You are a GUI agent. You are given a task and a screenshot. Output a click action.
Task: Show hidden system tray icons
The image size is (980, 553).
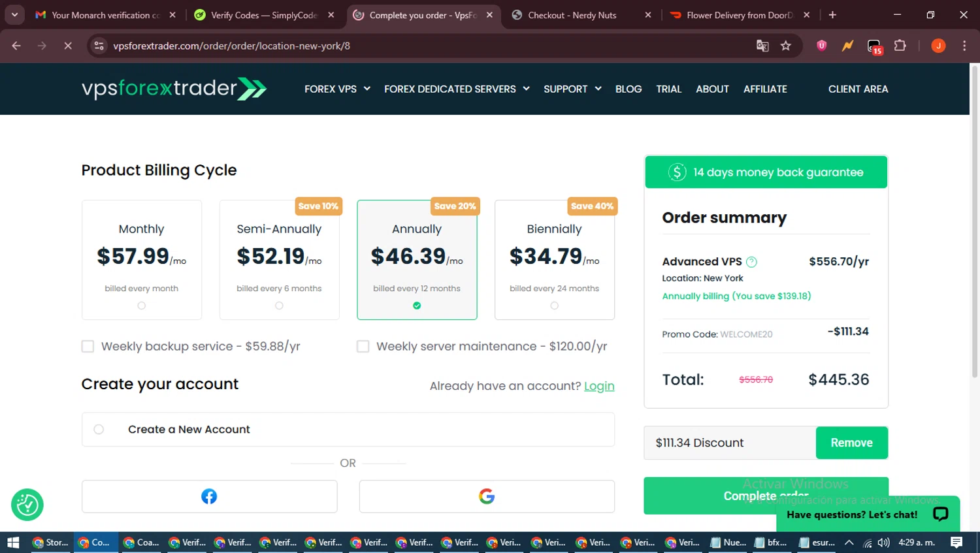click(849, 543)
